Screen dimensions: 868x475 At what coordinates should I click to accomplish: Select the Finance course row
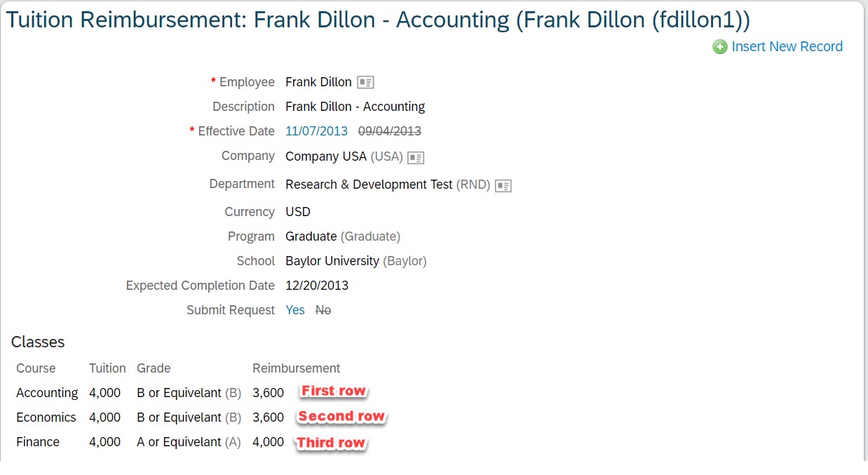pos(150,442)
